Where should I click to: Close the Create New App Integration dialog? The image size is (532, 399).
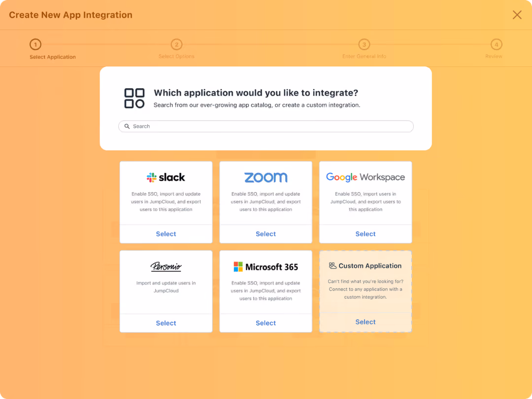click(517, 15)
